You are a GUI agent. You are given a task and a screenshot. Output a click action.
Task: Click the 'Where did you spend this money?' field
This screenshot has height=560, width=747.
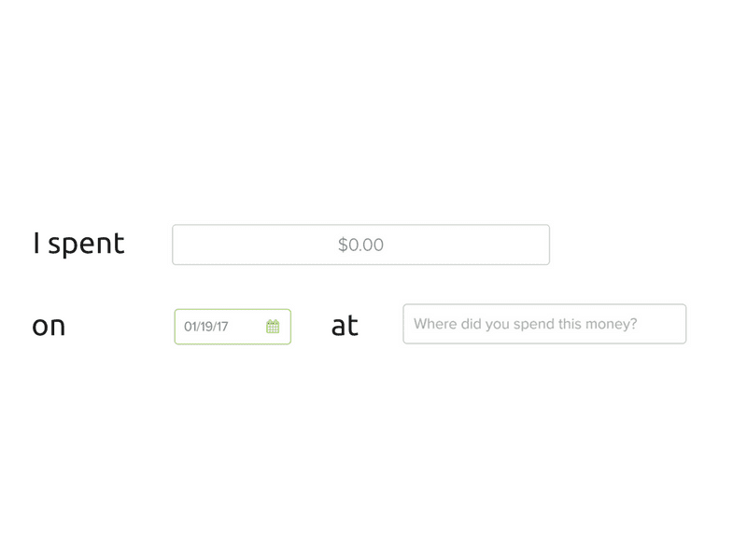(x=544, y=324)
